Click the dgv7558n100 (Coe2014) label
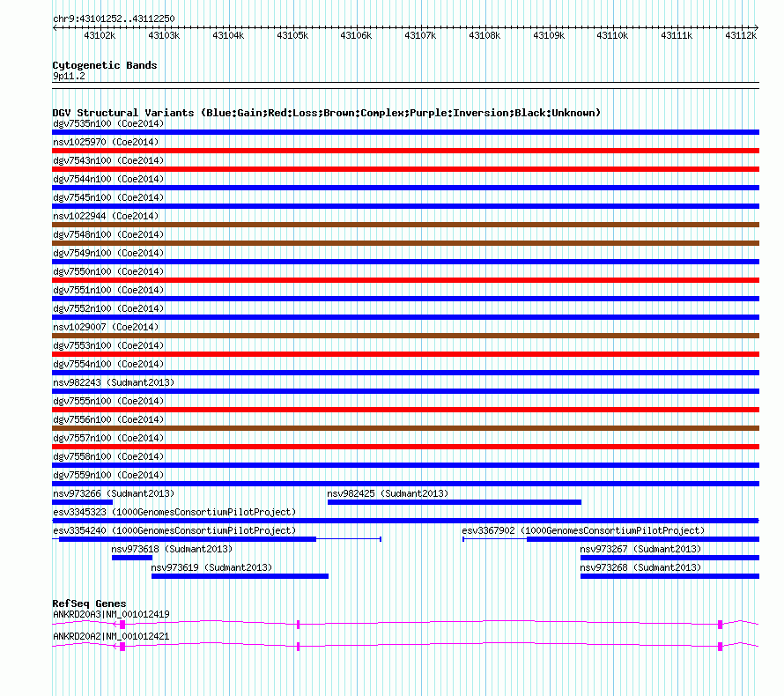Screen dimensions: 784x696 point(108,456)
